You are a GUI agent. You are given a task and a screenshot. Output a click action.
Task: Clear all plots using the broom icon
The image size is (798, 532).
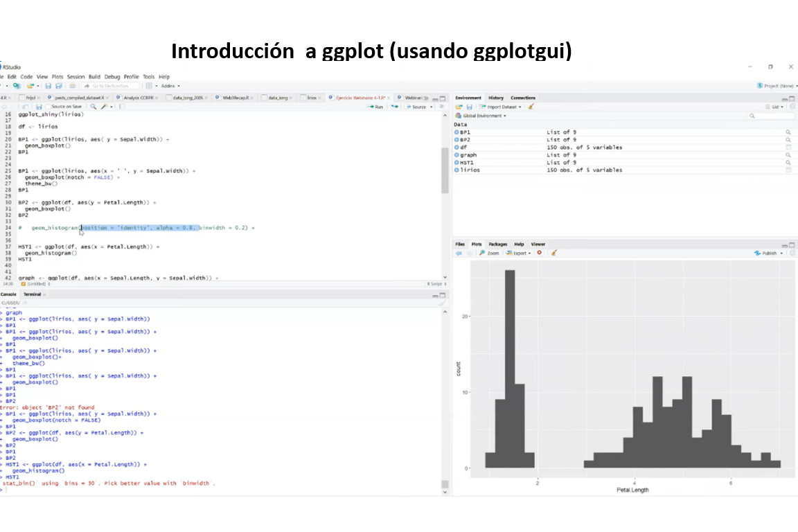pos(553,253)
